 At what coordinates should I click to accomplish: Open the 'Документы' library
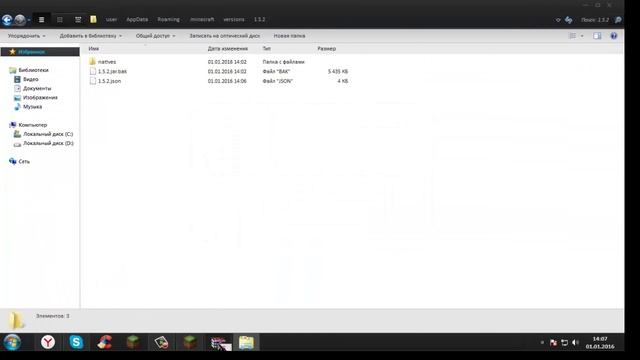pos(37,89)
